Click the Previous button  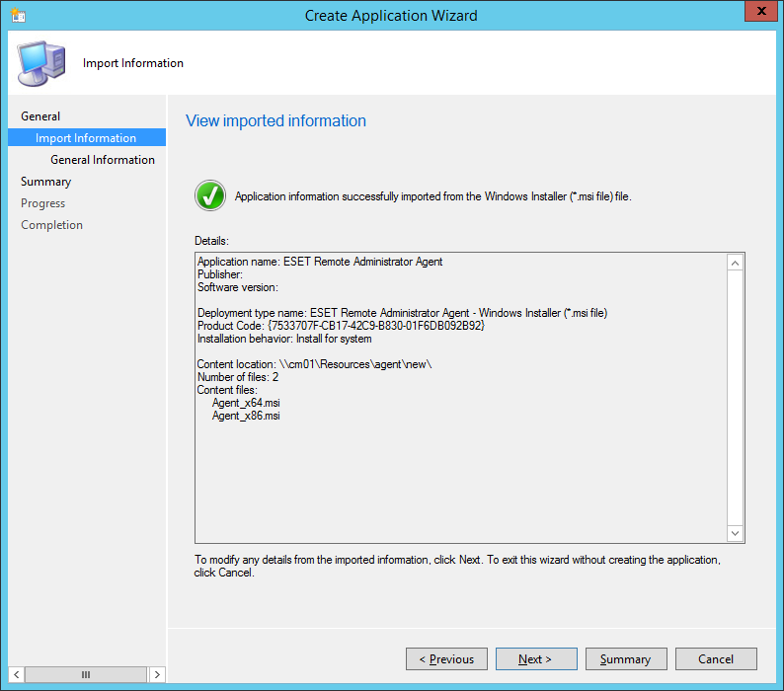446,659
